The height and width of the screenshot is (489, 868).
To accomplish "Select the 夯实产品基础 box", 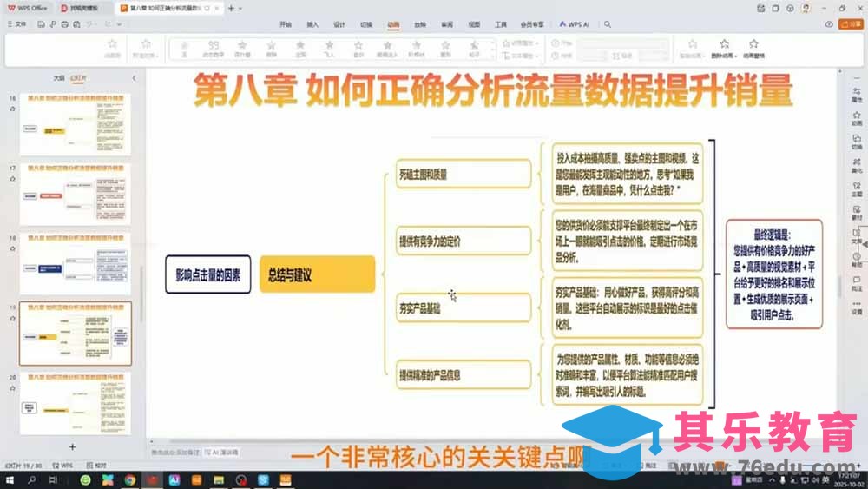I will click(x=464, y=308).
